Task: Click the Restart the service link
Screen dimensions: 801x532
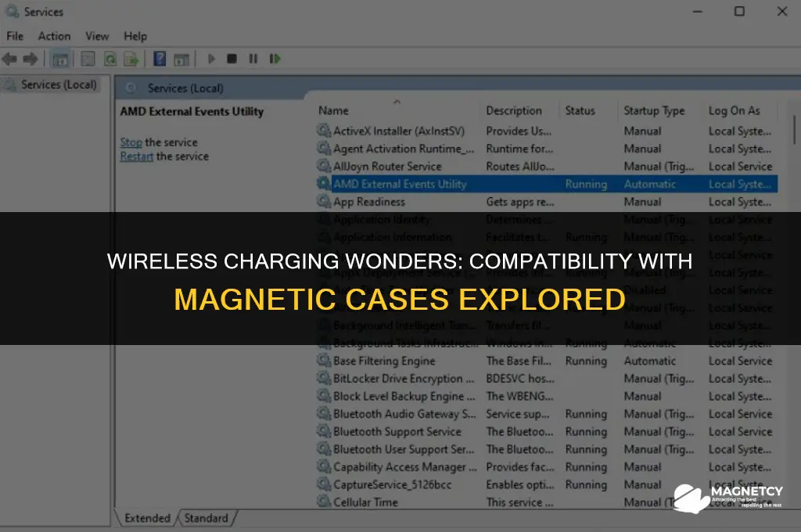Action: point(136,156)
